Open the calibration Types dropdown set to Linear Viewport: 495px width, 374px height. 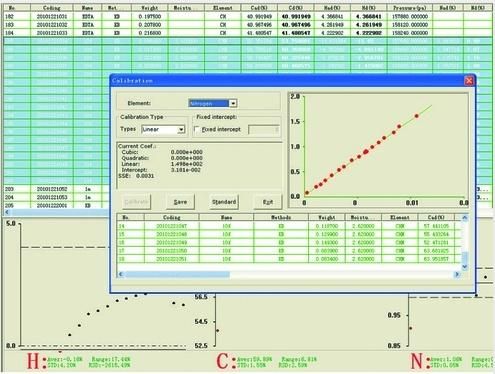181,129
